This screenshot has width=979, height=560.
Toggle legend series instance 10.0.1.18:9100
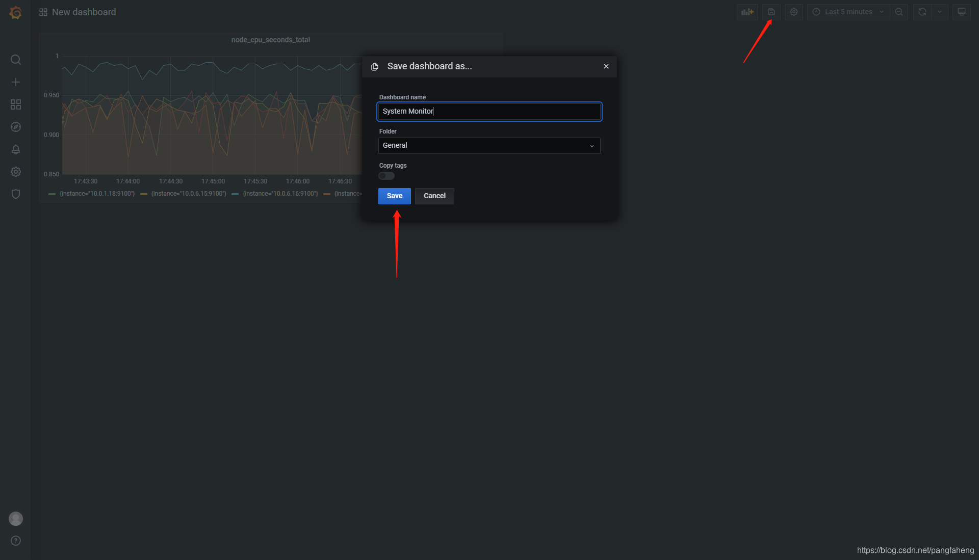[x=97, y=194]
